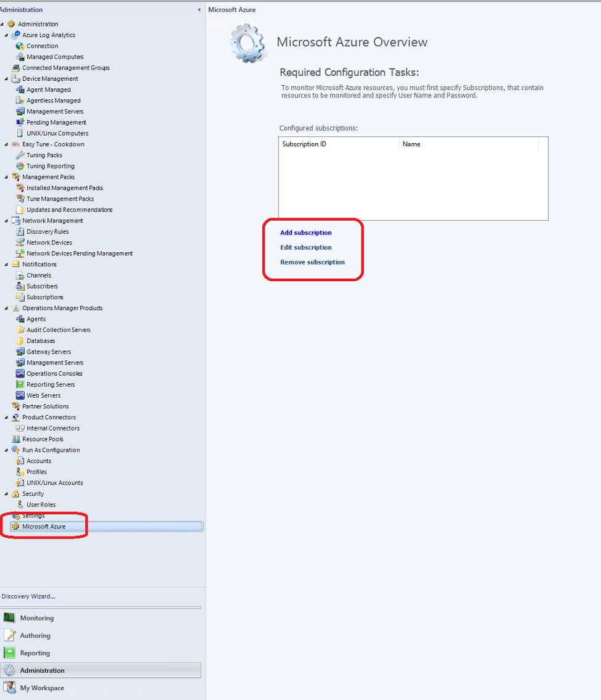Collapse the Operations Manager Products node
The width and height of the screenshot is (601, 700).
click(6, 308)
